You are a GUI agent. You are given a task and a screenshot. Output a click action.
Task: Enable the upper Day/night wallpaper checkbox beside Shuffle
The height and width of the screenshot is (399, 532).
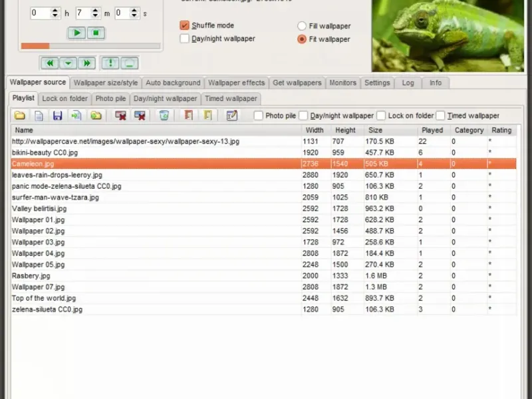184,39
